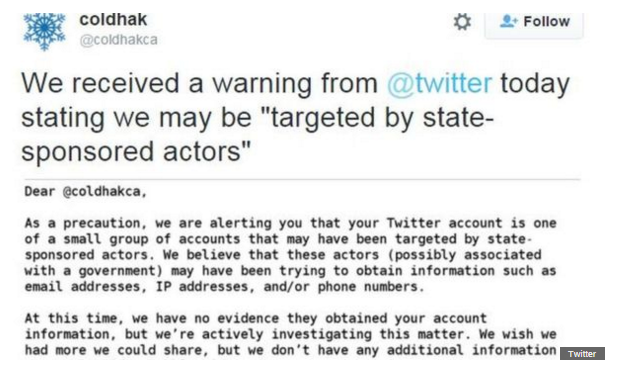This screenshot has height=367, width=619.
Task: Click the 'Dear @coldhakca,' greeting line
Action: point(85,192)
